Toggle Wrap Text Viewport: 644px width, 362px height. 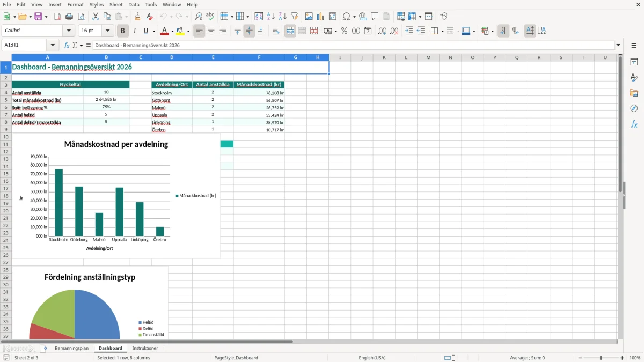(276, 31)
